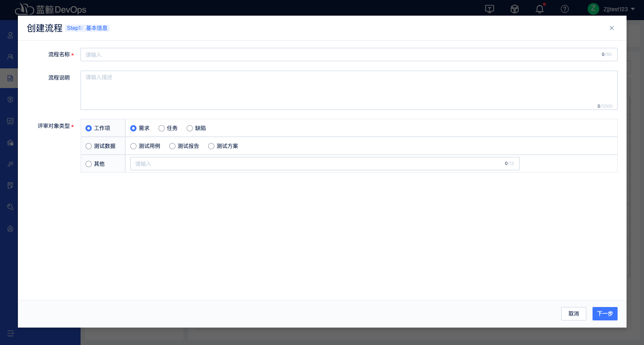
Task: Select the 任务 radio option
Action: coord(162,128)
